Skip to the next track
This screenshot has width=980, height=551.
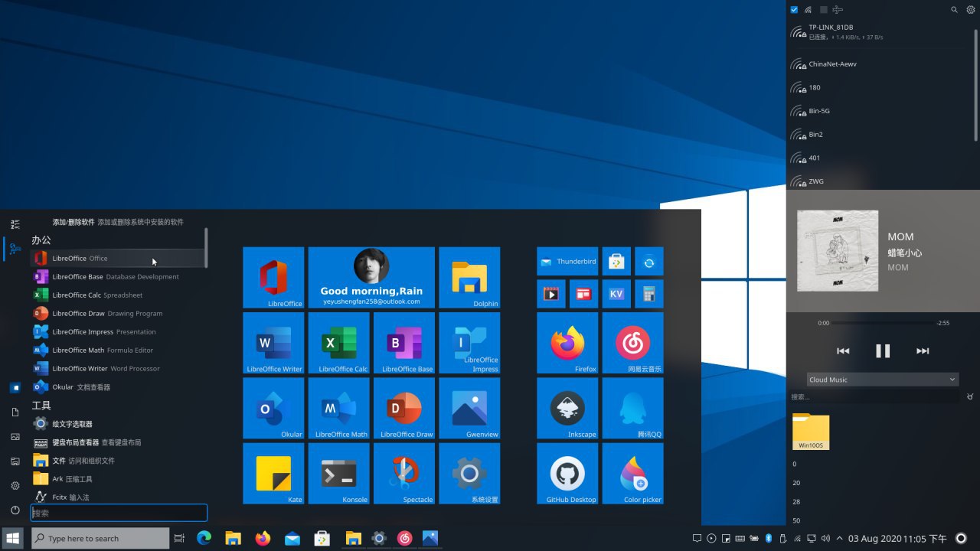[x=923, y=350]
